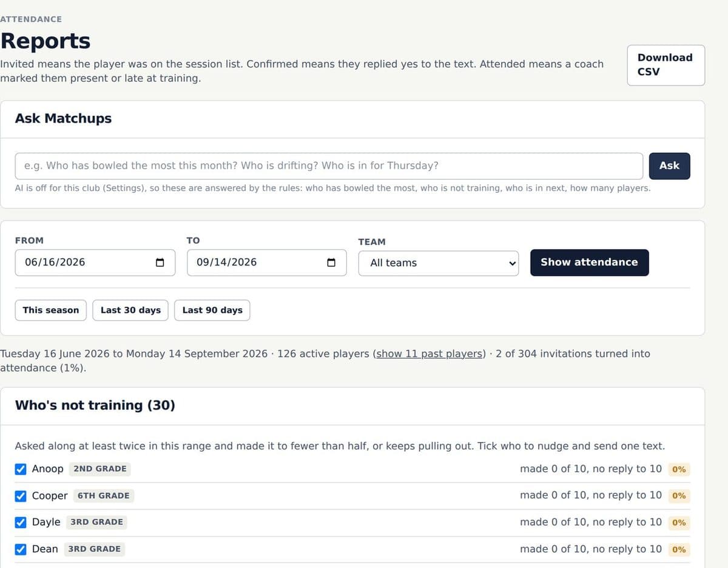The width and height of the screenshot is (728, 568).
Task: Open calendar picker in To date field
Action: [x=331, y=262]
